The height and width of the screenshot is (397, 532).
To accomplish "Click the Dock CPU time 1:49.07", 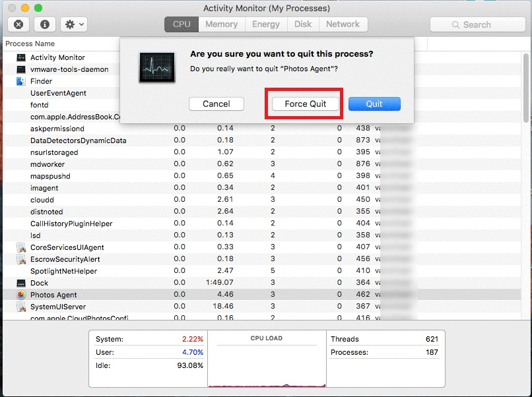I will point(220,282).
